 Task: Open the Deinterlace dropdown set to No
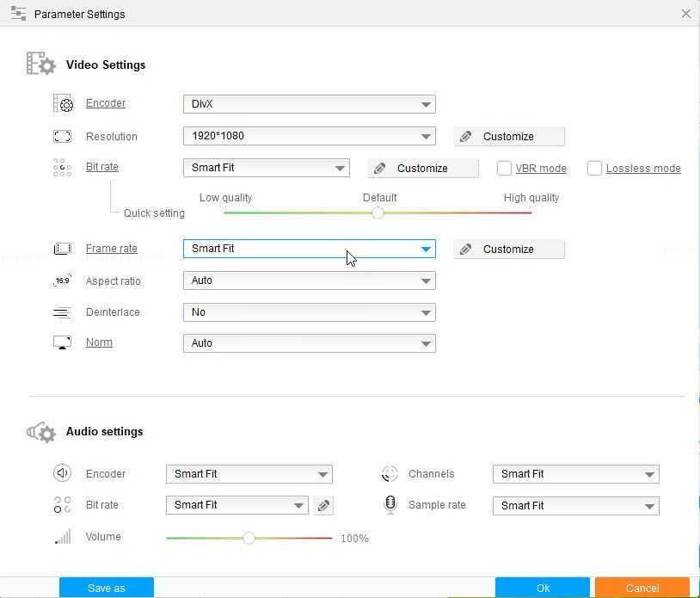click(309, 312)
